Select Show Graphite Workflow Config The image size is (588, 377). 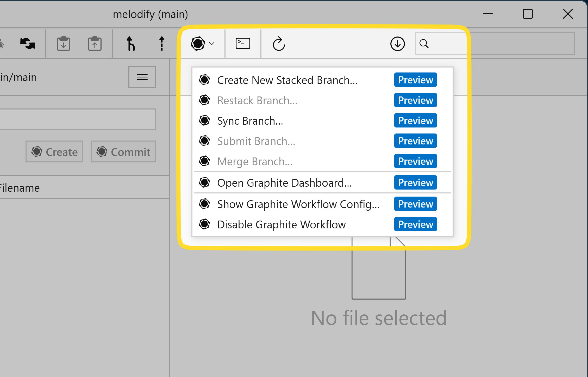coord(298,204)
